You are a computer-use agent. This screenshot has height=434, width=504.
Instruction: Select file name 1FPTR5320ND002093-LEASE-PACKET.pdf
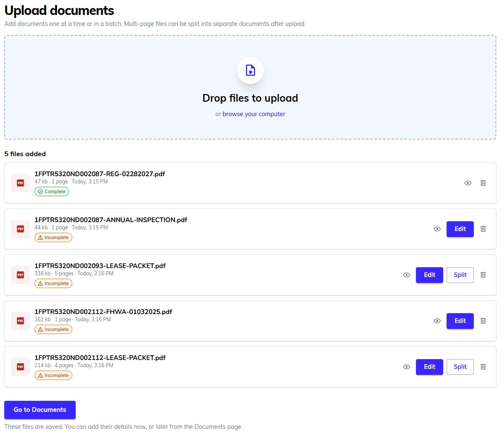(x=100, y=266)
